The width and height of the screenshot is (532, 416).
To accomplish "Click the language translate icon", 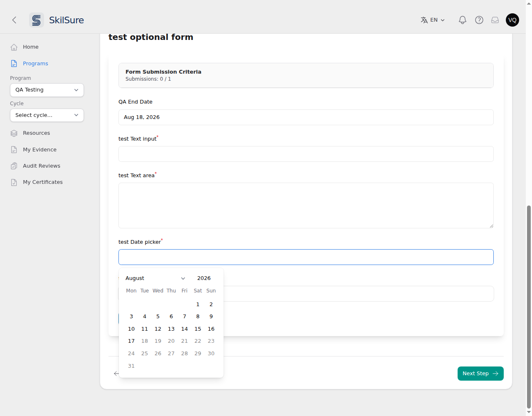I will [424, 20].
